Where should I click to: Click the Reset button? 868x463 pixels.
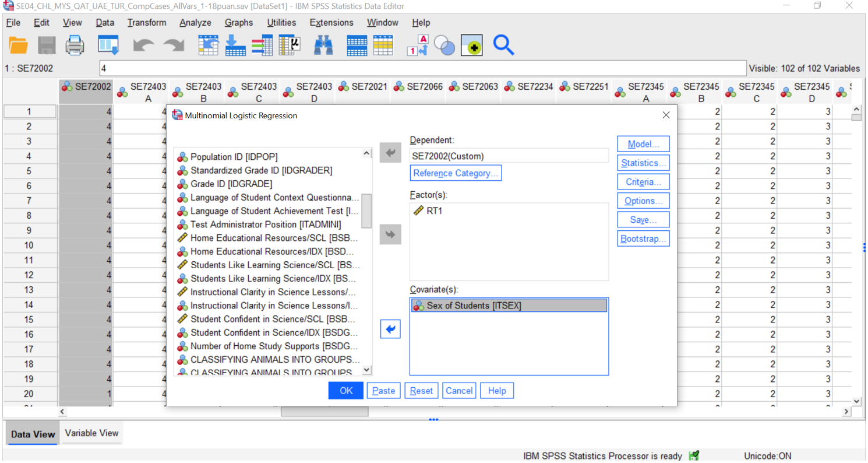coord(421,391)
